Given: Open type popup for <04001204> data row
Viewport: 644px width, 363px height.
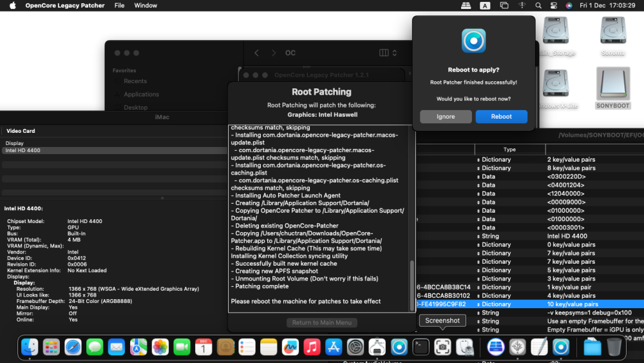Looking at the screenshot, I should (x=478, y=186).
